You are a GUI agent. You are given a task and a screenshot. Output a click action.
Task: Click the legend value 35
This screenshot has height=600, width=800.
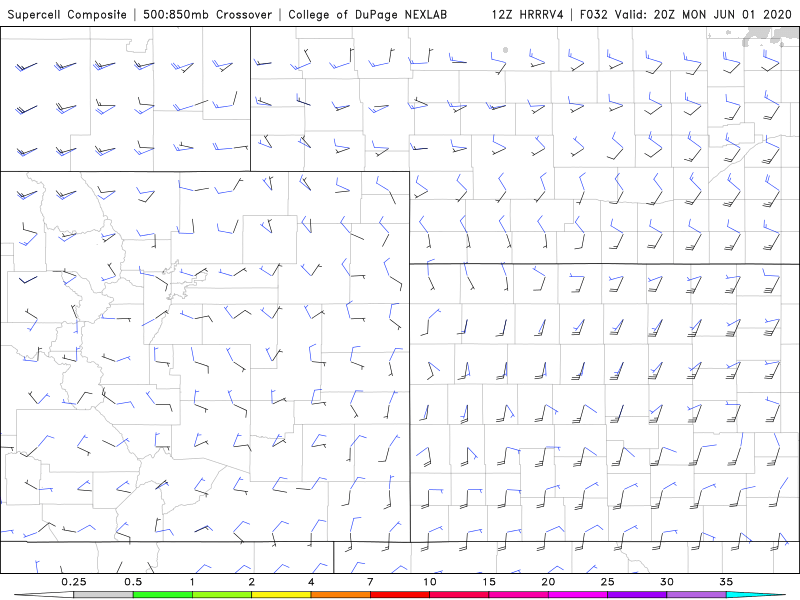726,582
